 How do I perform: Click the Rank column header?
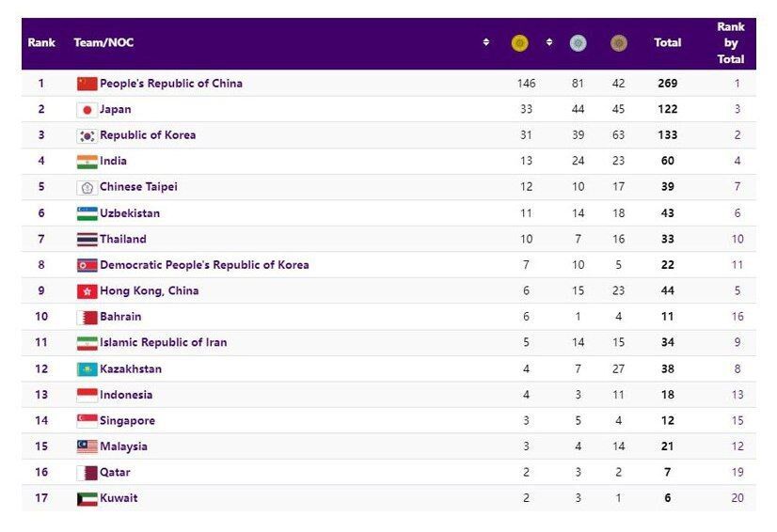(41, 43)
